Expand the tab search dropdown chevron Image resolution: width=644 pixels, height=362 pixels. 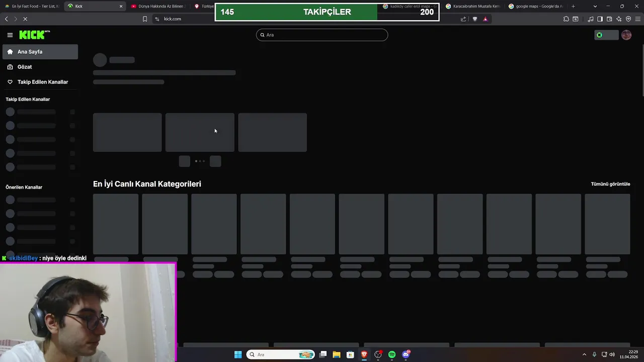tap(595, 6)
